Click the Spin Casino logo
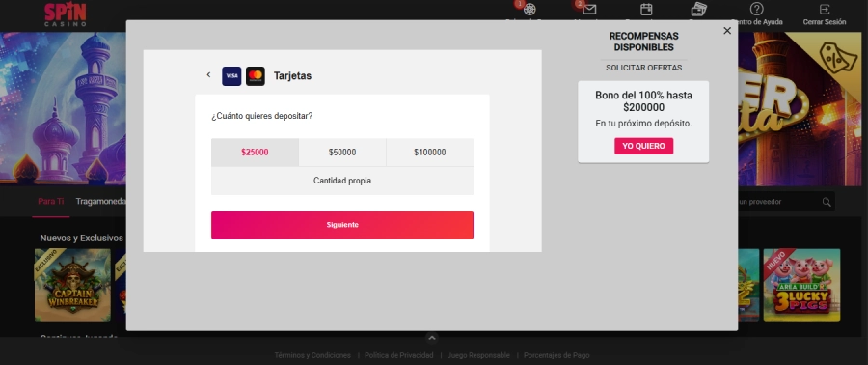 coord(66,14)
